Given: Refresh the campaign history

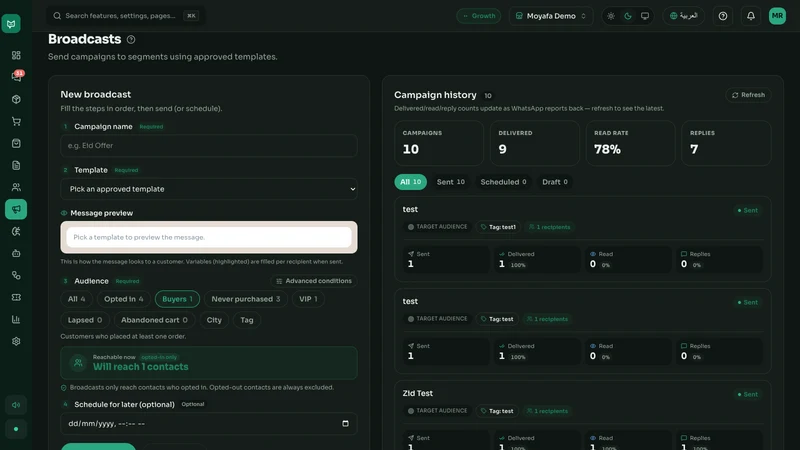Looking at the screenshot, I should click(748, 95).
